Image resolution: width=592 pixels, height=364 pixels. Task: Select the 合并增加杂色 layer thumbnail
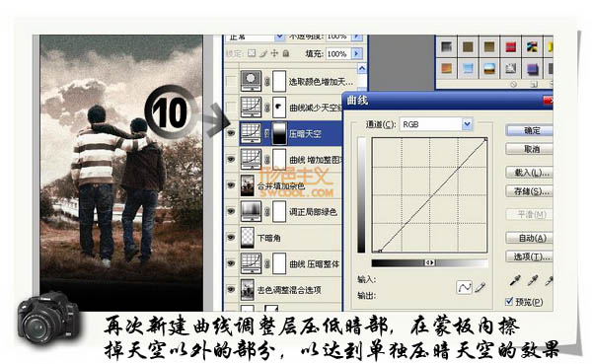(x=248, y=185)
